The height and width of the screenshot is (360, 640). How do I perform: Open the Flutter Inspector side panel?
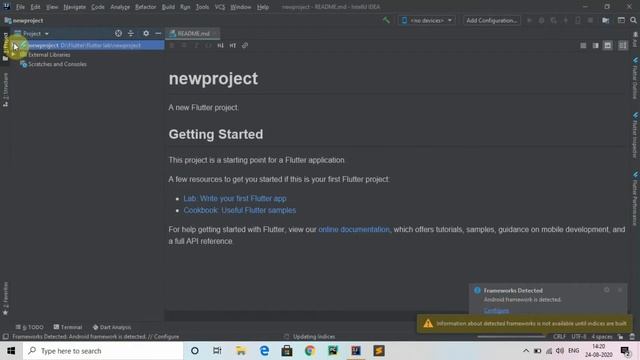pyautogui.click(x=635, y=136)
